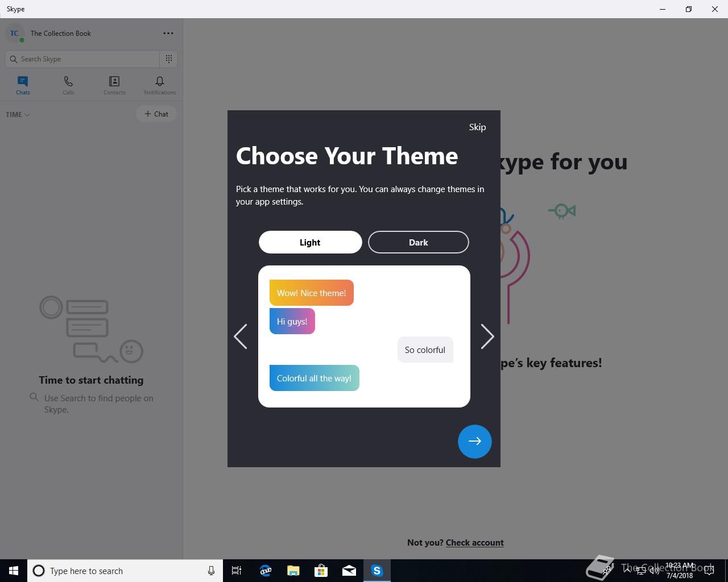Click the taskbar search box
This screenshot has width=728, height=582.
point(125,571)
